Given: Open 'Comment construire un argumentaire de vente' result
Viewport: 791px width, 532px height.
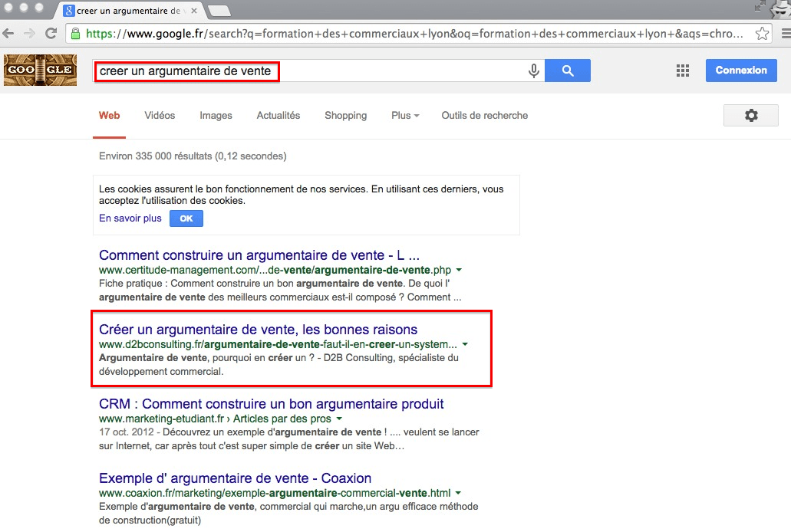Looking at the screenshot, I should (259, 255).
